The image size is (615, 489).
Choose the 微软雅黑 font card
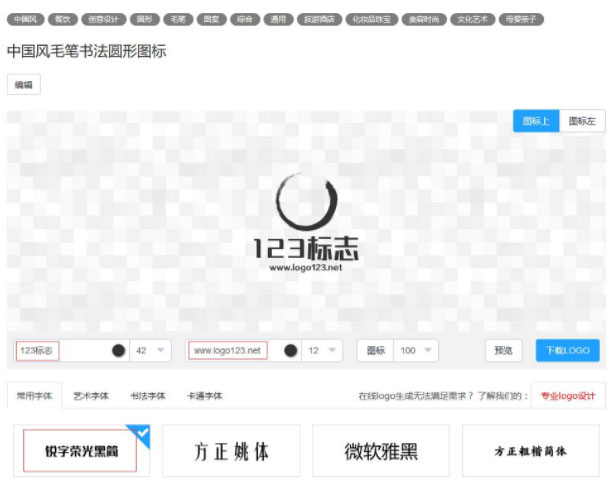coord(381,451)
